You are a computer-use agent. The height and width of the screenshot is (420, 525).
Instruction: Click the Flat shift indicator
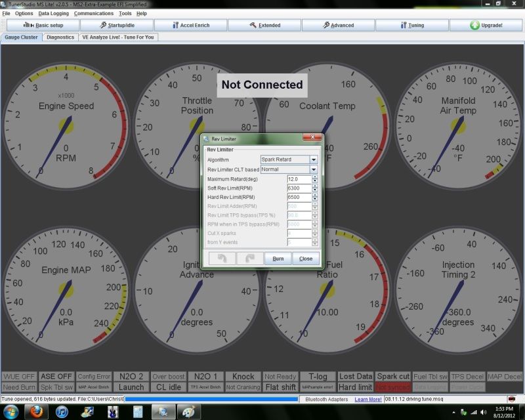tap(281, 387)
